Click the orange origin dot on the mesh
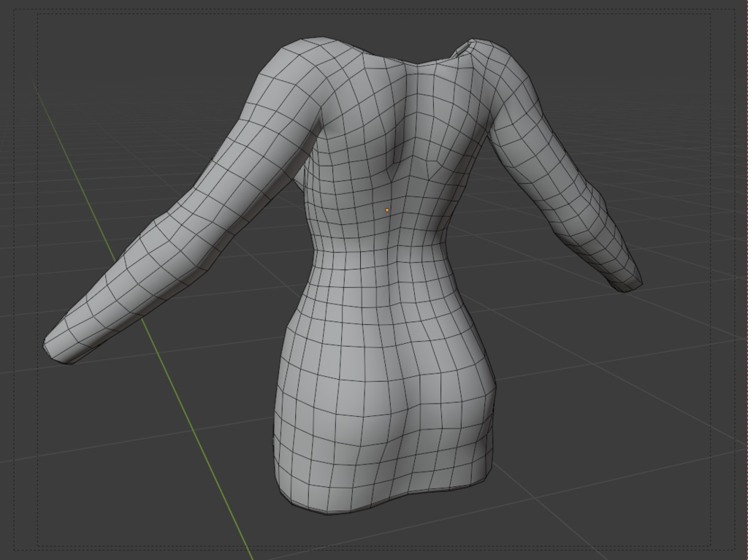This screenshot has height=560, width=748. click(387, 210)
